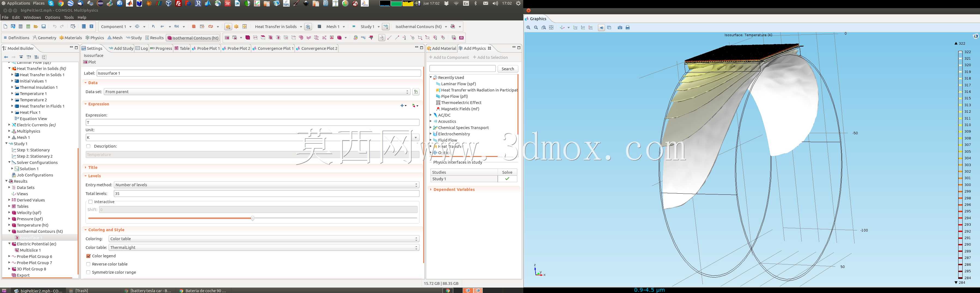The height and width of the screenshot is (293, 980).
Task: Switch to the Log tab
Action: (x=142, y=48)
